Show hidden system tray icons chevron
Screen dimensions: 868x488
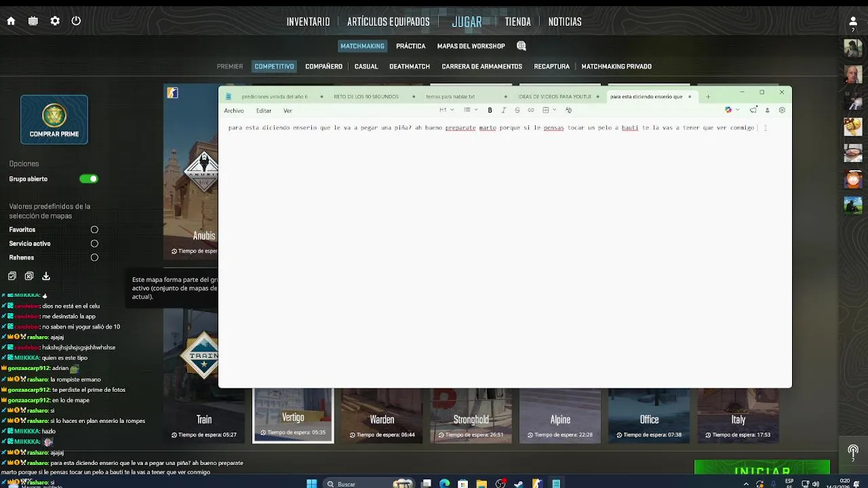[747, 484]
